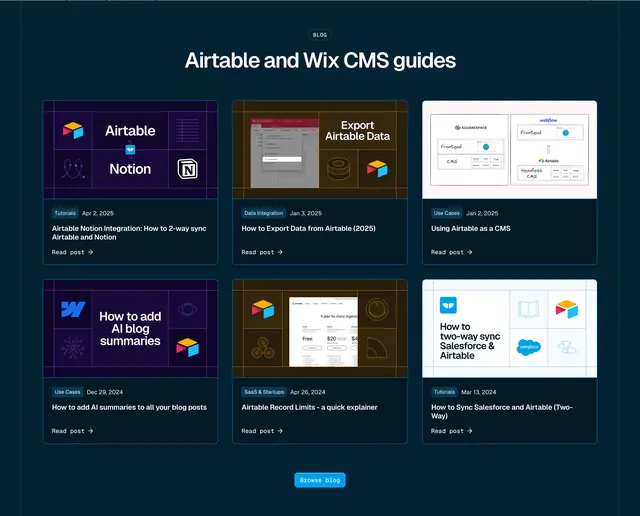The width and height of the screenshot is (640, 516).
Task: Click the open book icon in Salesforce thumbnail
Action: [x=529, y=309]
